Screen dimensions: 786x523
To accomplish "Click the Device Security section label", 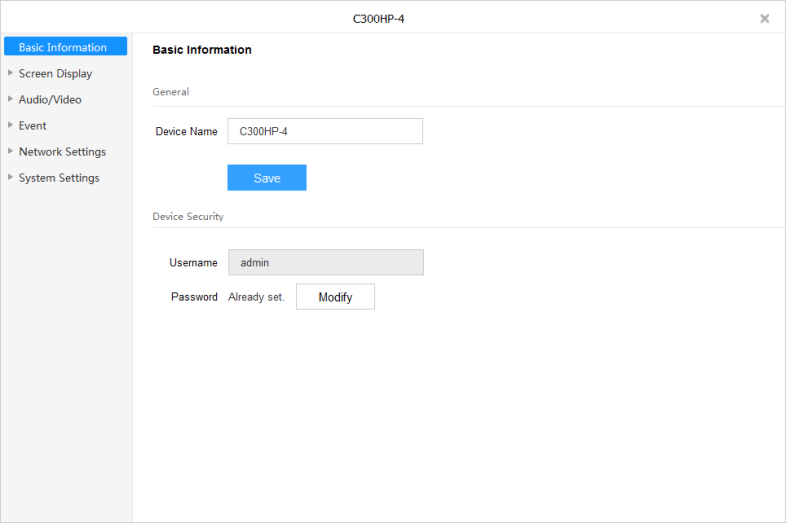I will click(x=188, y=216).
